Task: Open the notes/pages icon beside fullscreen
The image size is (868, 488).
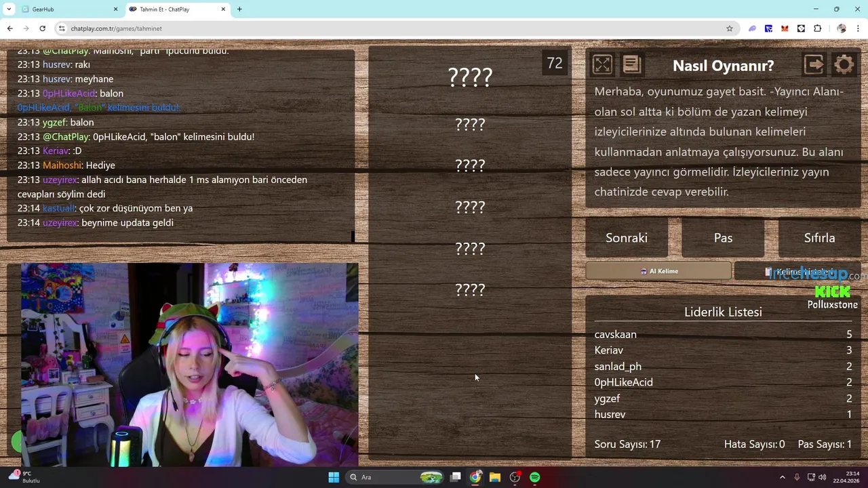Action: pos(631,64)
